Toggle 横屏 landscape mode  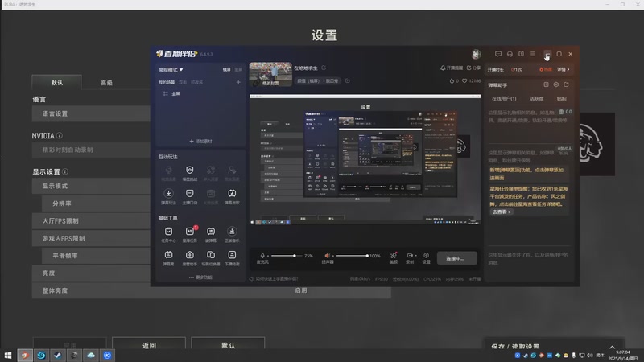coord(227,70)
